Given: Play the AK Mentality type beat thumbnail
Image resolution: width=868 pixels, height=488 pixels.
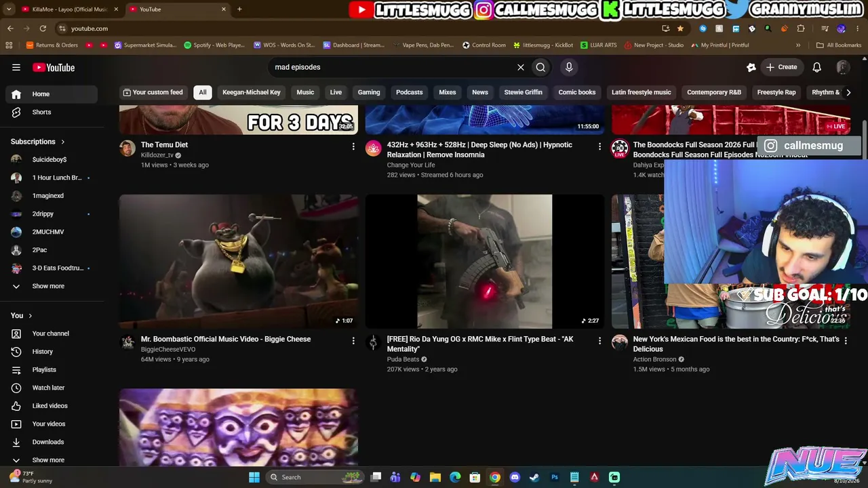Looking at the screenshot, I should tap(485, 262).
